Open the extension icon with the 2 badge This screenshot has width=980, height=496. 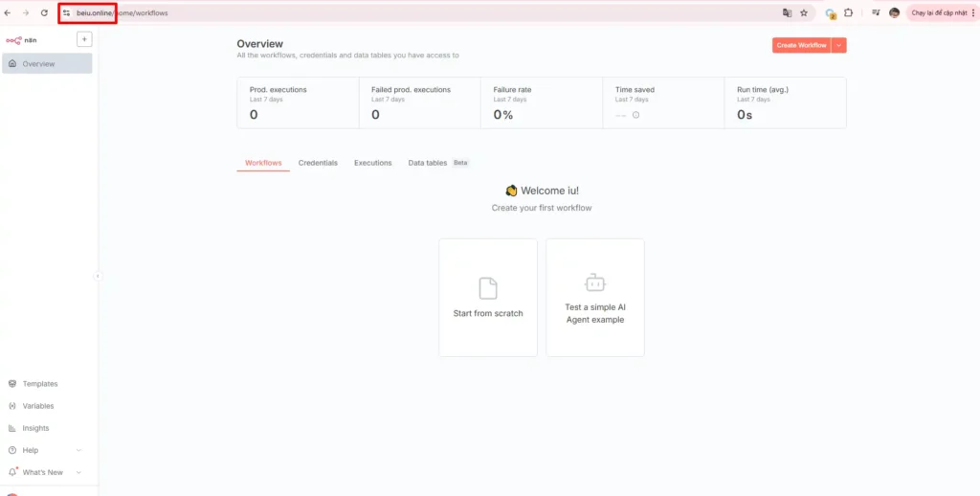pyautogui.click(x=830, y=13)
